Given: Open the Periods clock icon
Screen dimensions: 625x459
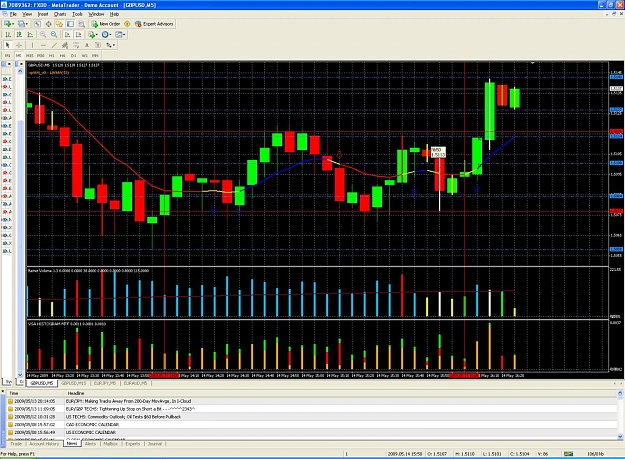Looking at the screenshot, I should click(105, 35).
